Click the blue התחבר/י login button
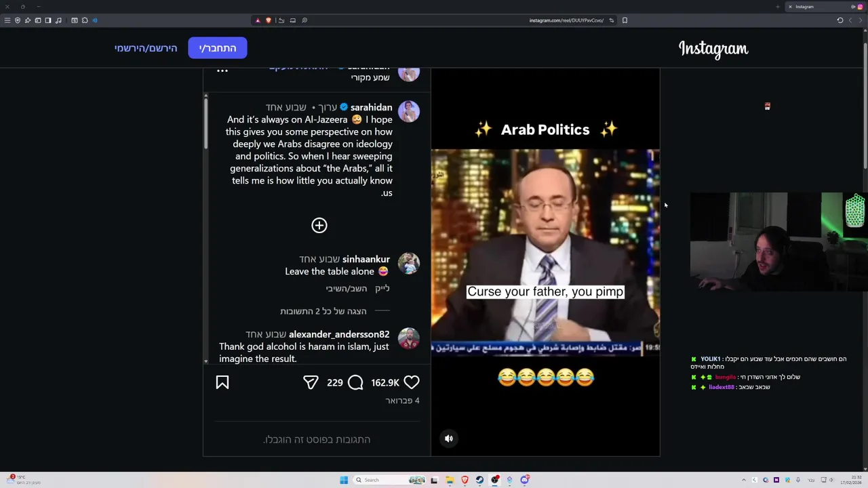 coord(218,48)
